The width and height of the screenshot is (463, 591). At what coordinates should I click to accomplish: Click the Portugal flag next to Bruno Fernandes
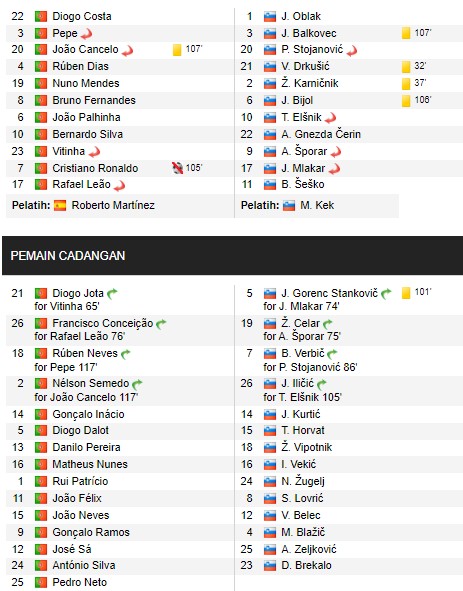pos(41,101)
